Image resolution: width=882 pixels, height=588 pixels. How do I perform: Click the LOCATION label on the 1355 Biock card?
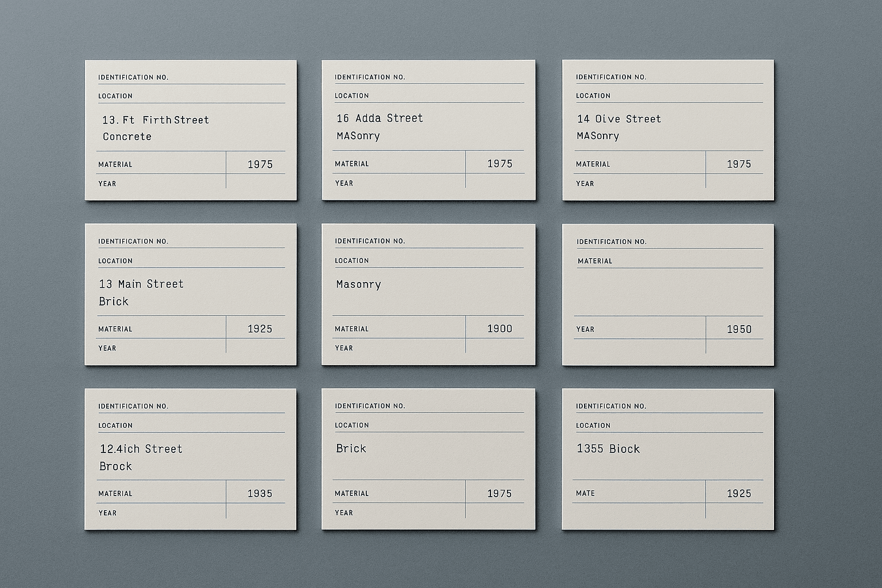593,425
